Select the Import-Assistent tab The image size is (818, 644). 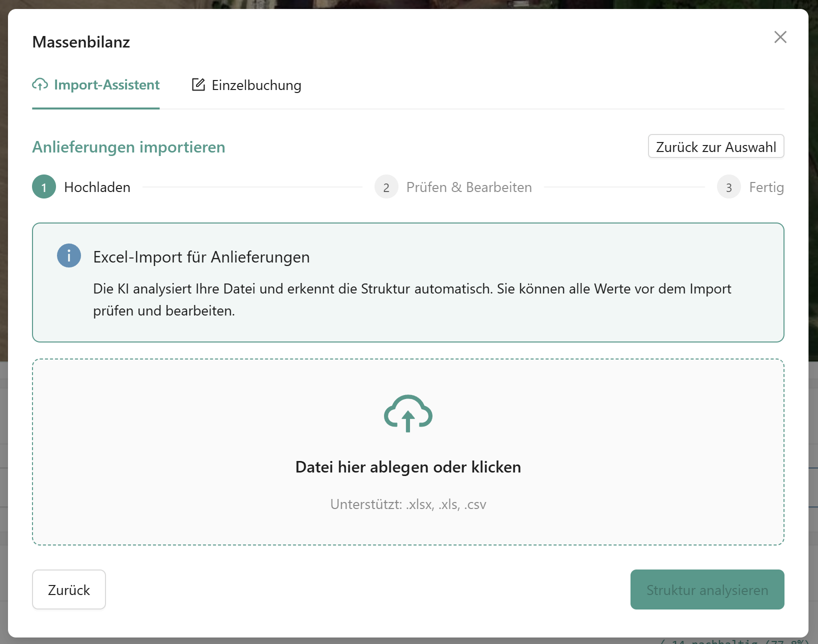point(106,85)
